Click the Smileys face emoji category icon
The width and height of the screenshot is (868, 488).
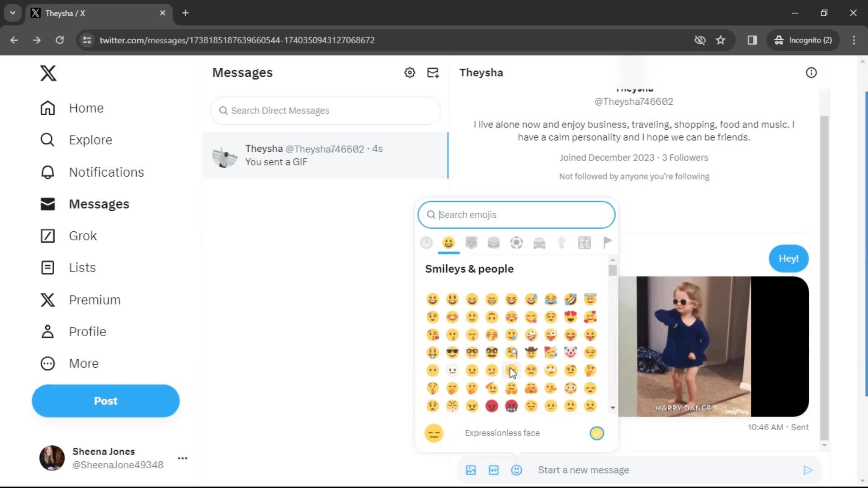(448, 243)
